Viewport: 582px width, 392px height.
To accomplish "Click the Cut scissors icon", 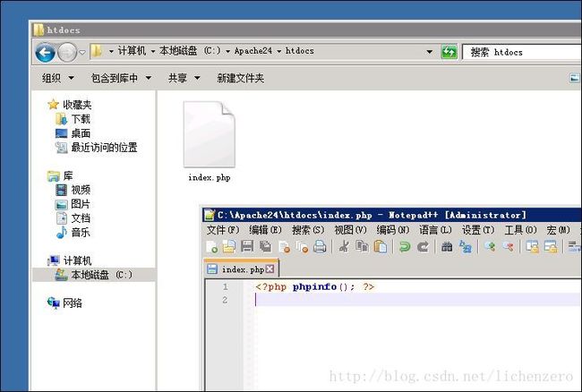I will click(344, 246).
